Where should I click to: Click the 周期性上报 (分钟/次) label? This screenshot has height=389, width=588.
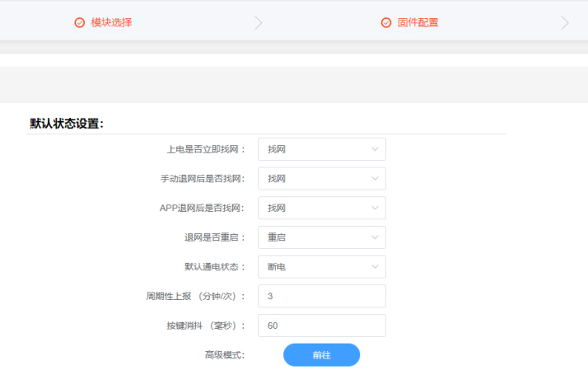pyautogui.click(x=195, y=296)
